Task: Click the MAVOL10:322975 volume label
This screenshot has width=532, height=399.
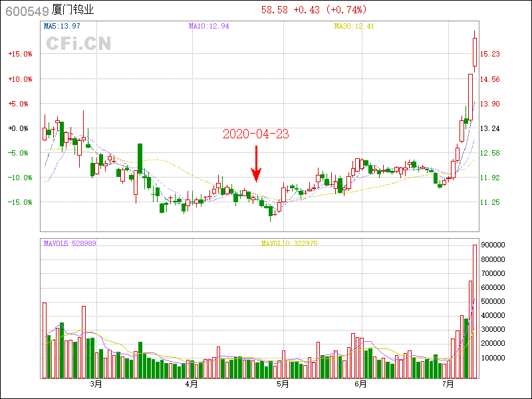Action: (x=289, y=244)
